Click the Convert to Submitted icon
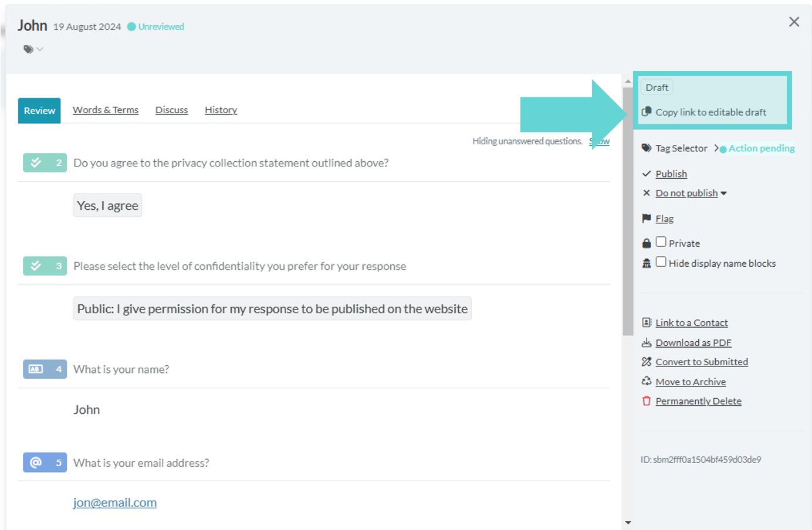The image size is (812, 530). [x=647, y=362]
